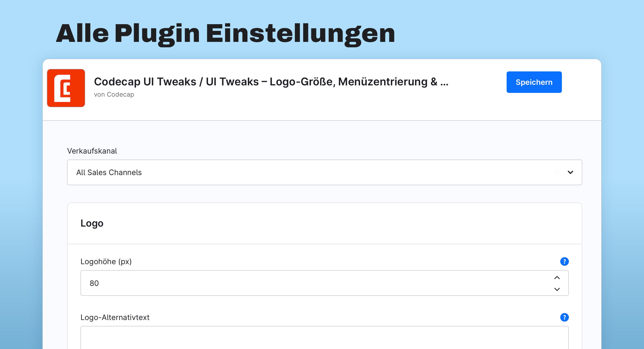
Task: Click the Logohöhe (px) label
Action: (x=106, y=261)
